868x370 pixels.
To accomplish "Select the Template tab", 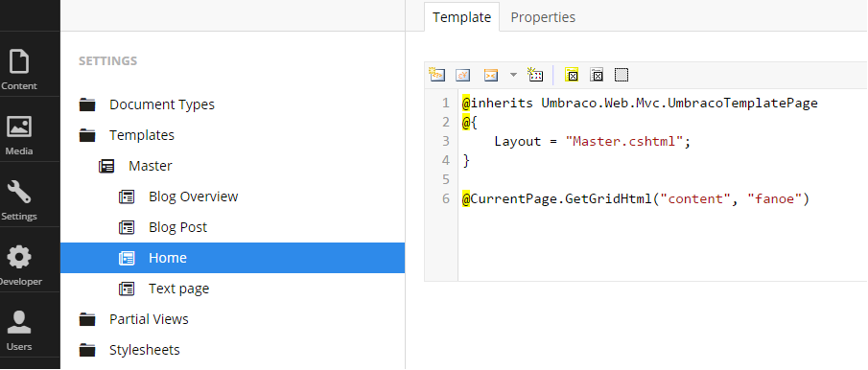I will [461, 17].
